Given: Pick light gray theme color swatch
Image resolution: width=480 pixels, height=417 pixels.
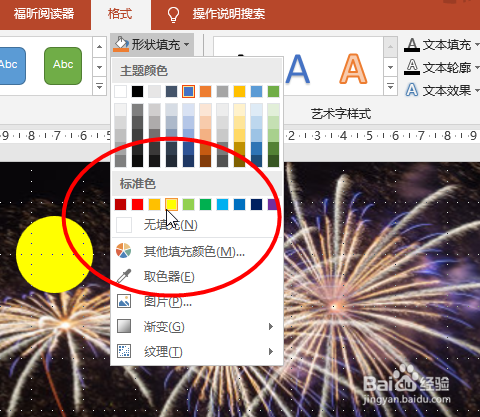Looking at the screenshot, I should tap(154, 91).
